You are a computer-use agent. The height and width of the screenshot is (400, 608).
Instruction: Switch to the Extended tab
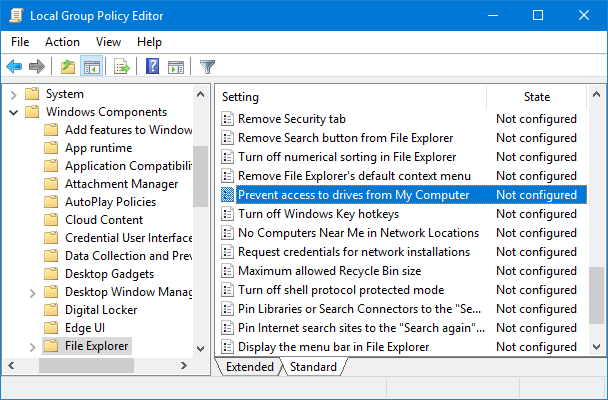pos(249,367)
